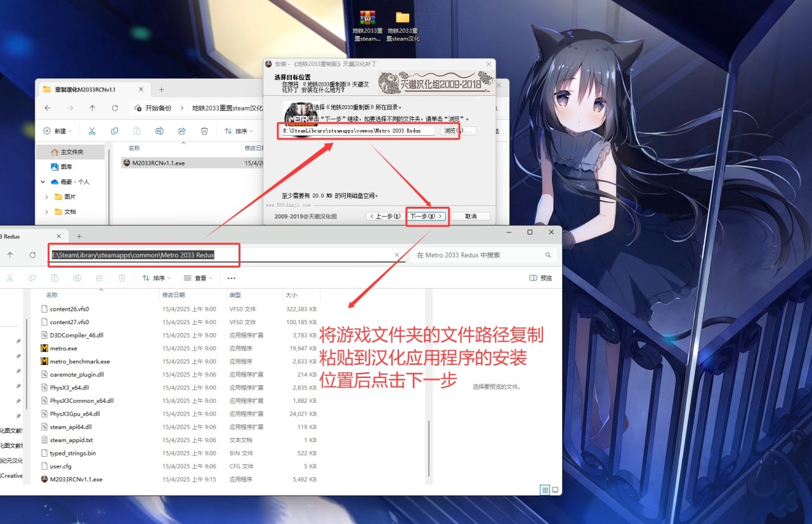Switch to details view in the status bar
Screen dimensions: 812x524
click(x=545, y=490)
